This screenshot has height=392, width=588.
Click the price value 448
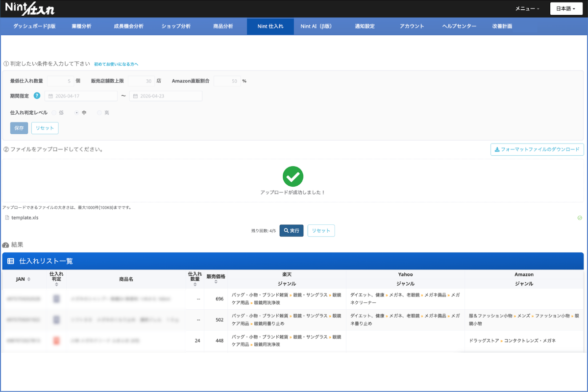click(219, 341)
